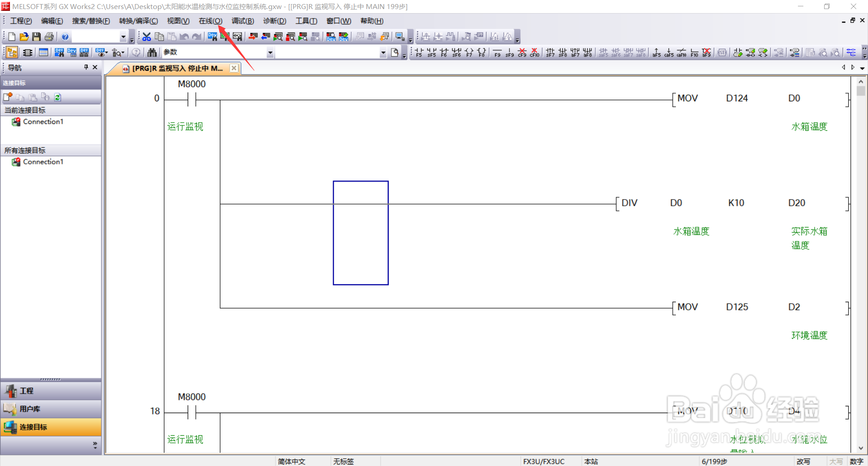Screen dimensions: 868x466
Task: Open an existing project
Action: click(24, 37)
